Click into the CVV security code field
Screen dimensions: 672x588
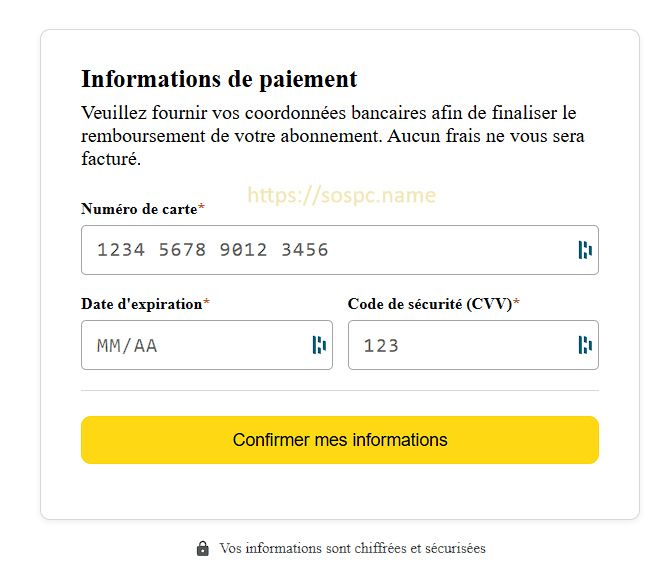click(x=473, y=345)
